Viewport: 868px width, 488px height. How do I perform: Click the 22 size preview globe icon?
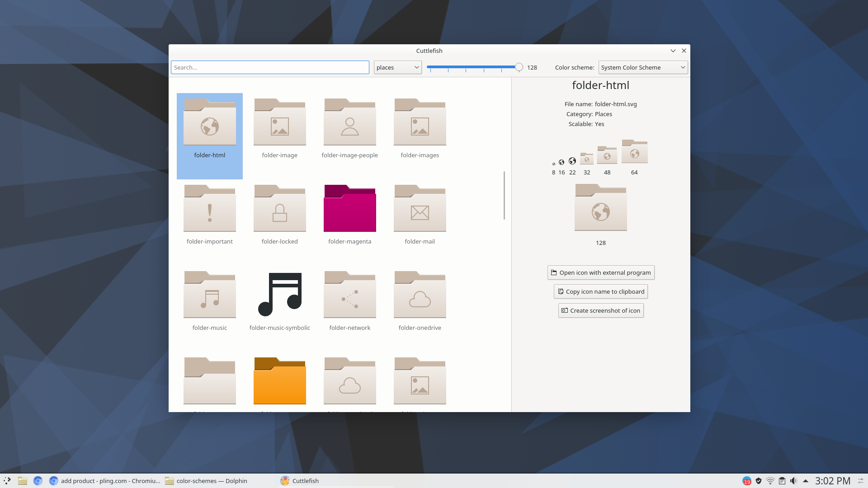[572, 161]
